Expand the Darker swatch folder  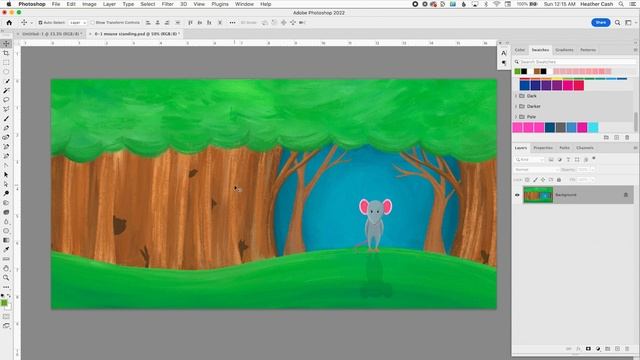[516, 106]
